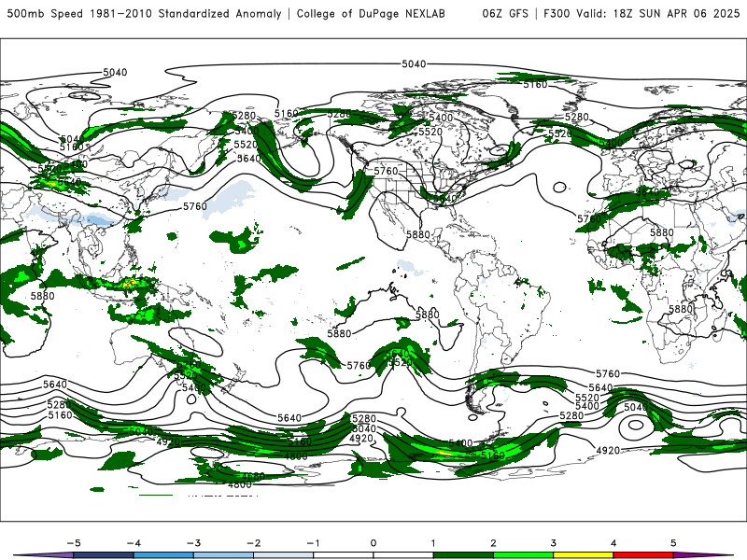Image resolution: width=747 pixels, height=560 pixels.
Task: Click the '-3' tick label on the color bar
Action: [x=193, y=543]
